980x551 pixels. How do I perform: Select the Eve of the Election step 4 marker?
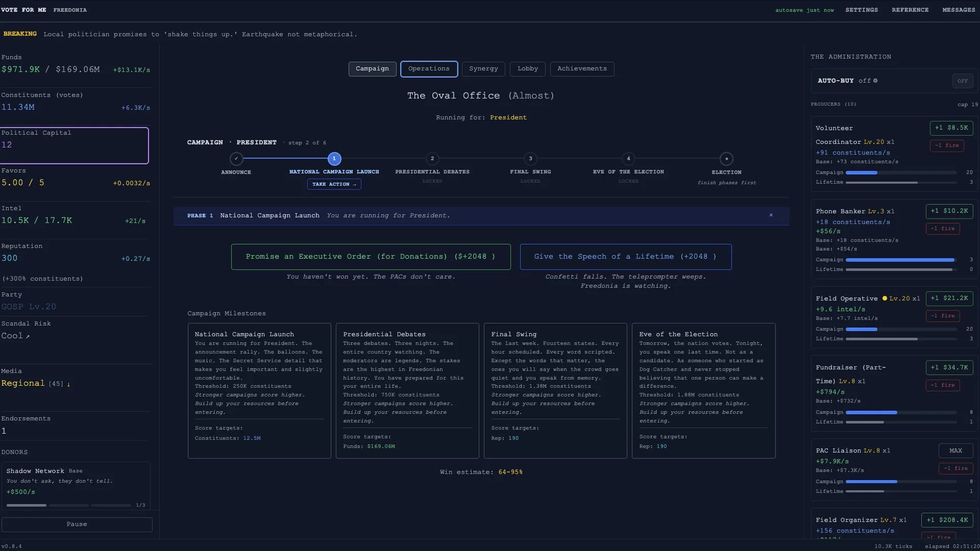coord(628,159)
